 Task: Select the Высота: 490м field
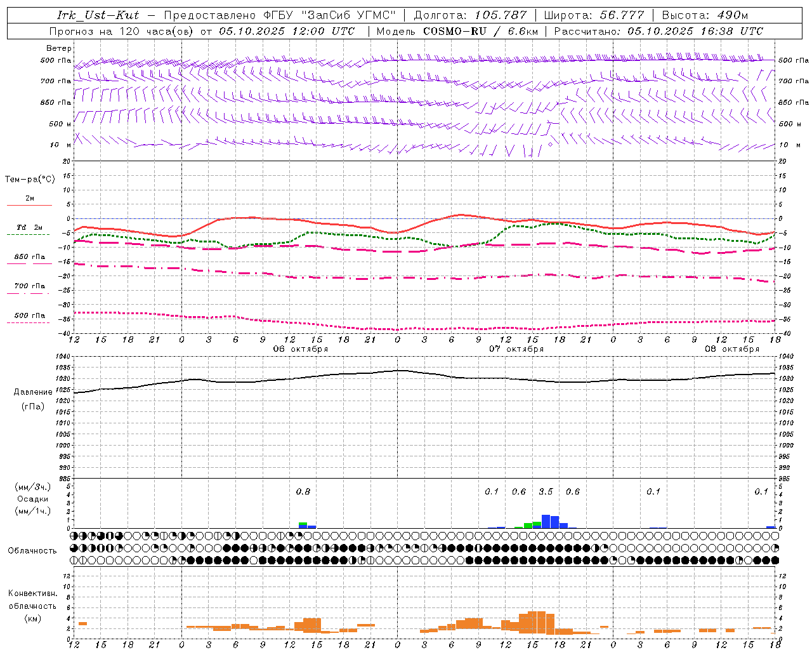pos(705,15)
